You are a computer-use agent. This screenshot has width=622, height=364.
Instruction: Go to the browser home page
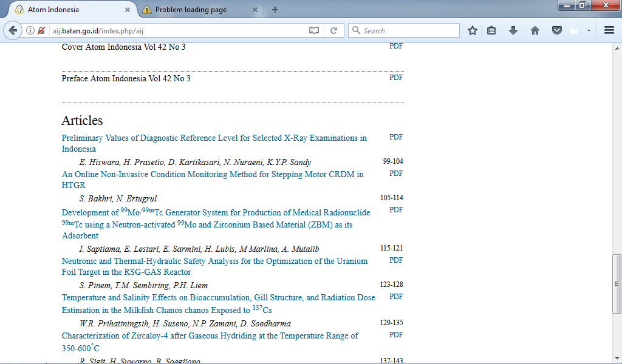tap(535, 30)
